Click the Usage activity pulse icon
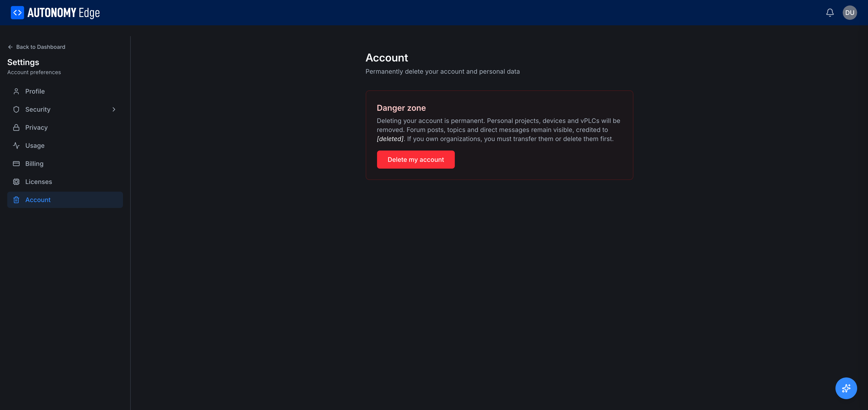 point(16,146)
